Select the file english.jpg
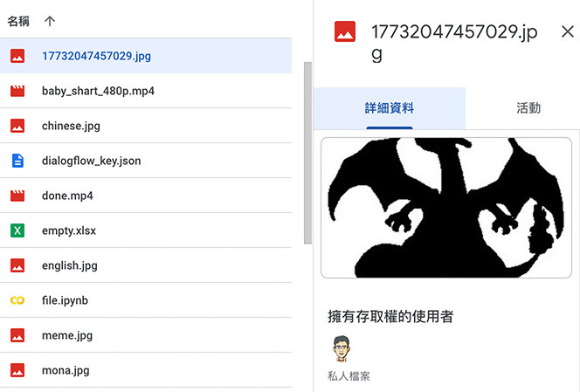Image resolution: width=580 pixels, height=392 pixels. tap(146, 265)
